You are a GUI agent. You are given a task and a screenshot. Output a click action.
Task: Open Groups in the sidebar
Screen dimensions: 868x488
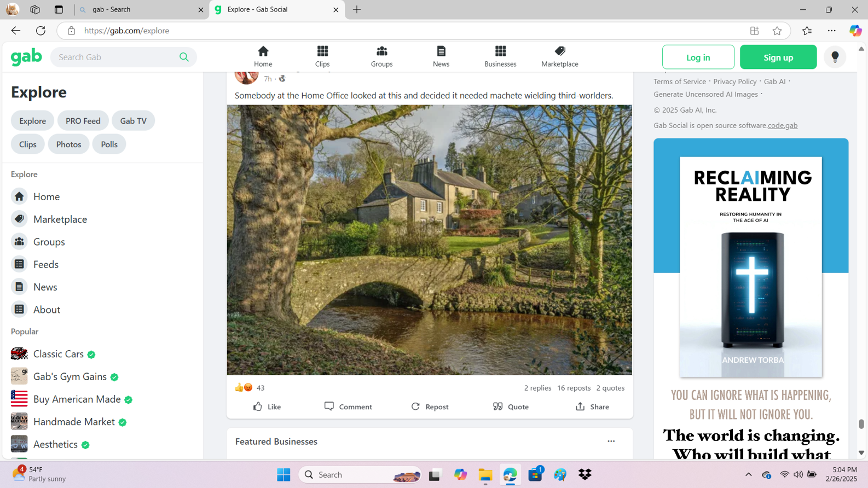pyautogui.click(x=38, y=241)
